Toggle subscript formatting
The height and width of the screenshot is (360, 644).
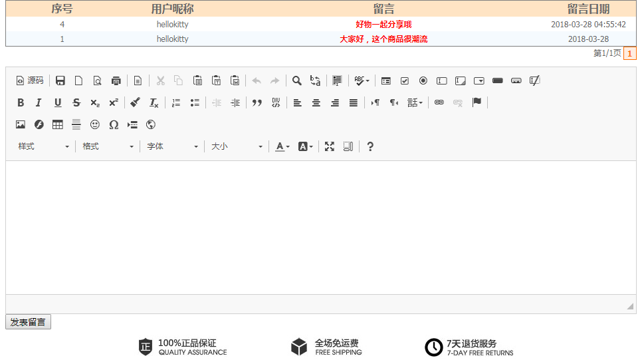coord(95,102)
